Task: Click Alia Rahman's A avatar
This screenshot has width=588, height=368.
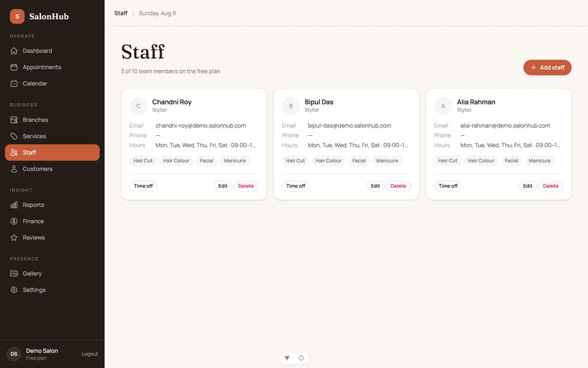Action: coord(443,106)
